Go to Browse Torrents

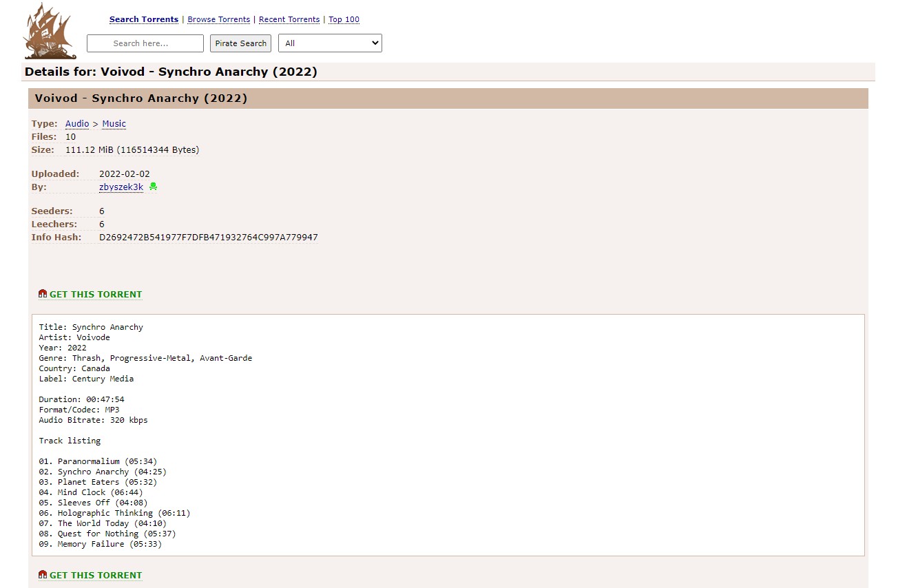[x=219, y=19]
